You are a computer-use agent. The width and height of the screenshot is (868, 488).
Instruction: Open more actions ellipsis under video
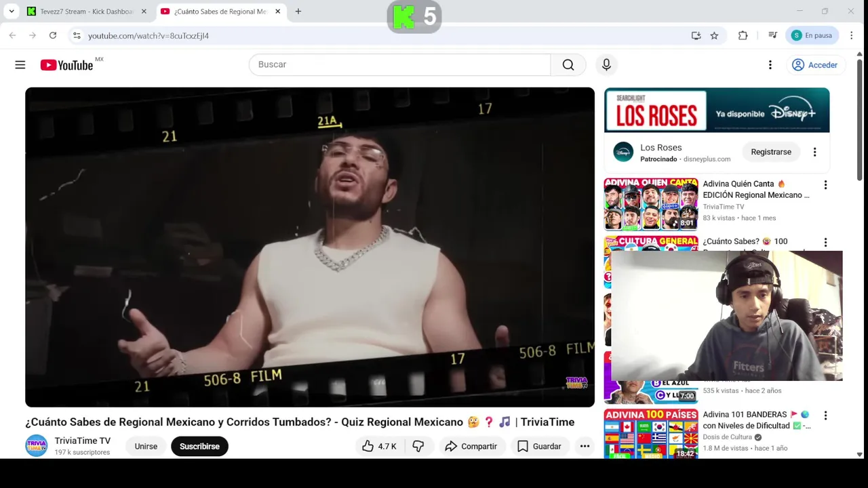pos(585,446)
